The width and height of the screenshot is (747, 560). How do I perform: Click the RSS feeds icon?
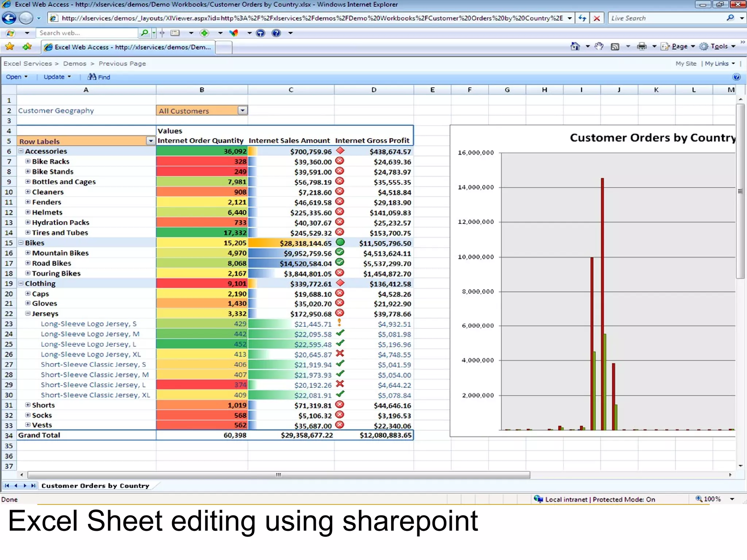615,47
